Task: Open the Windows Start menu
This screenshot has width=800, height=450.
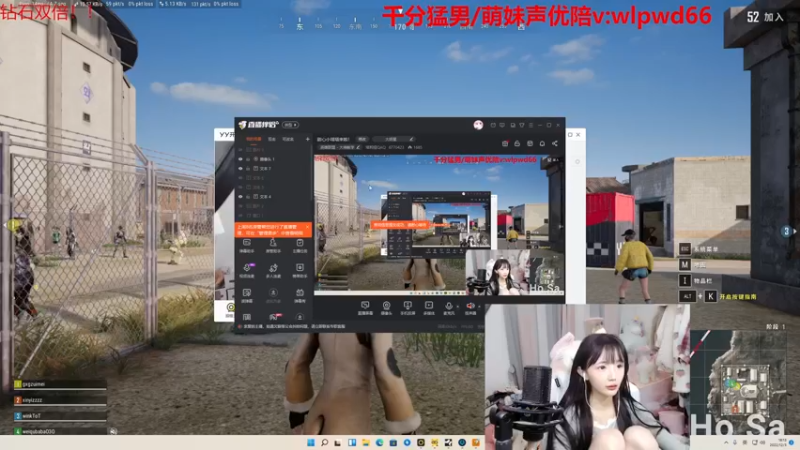Action: coord(311,442)
